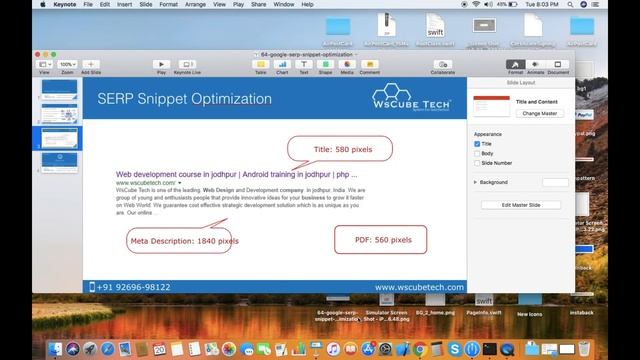The height and width of the screenshot is (360, 640).
Task: Open Terminal from the Dock
Action: (489, 349)
